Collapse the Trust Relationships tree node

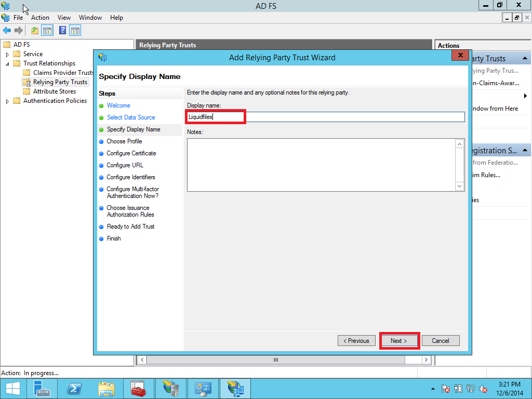7,63
